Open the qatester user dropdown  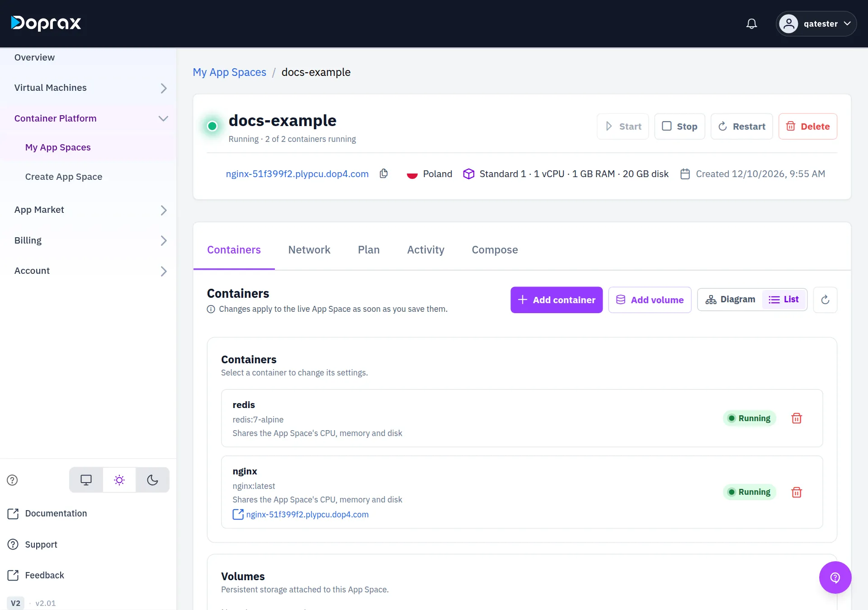[x=816, y=23]
